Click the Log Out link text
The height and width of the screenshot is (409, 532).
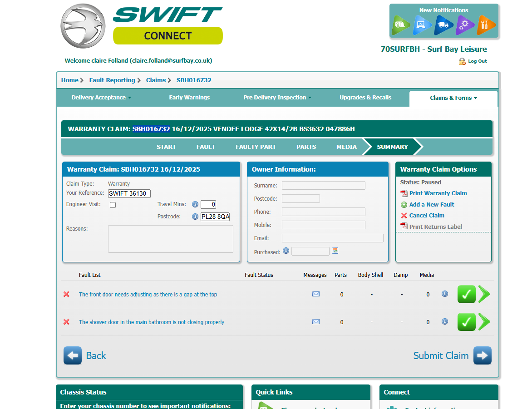(x=478, y=61)
